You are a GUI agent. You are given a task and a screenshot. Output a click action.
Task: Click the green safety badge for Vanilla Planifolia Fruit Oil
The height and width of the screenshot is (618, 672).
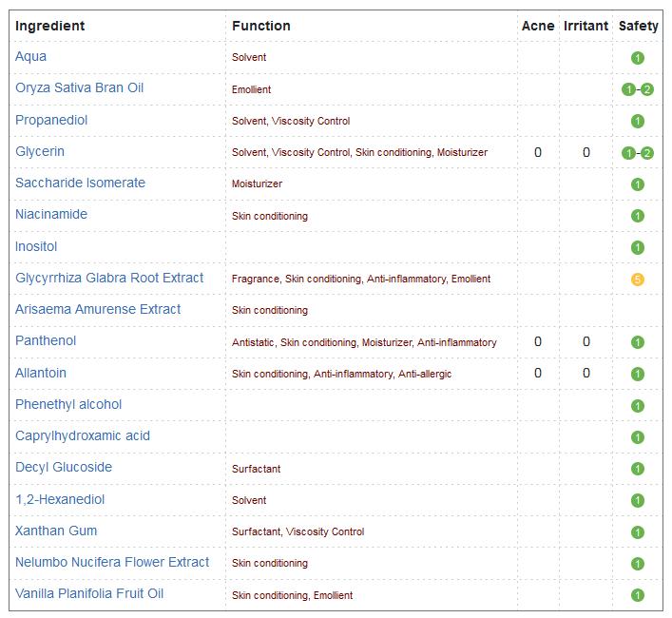[x=637, y=595]
